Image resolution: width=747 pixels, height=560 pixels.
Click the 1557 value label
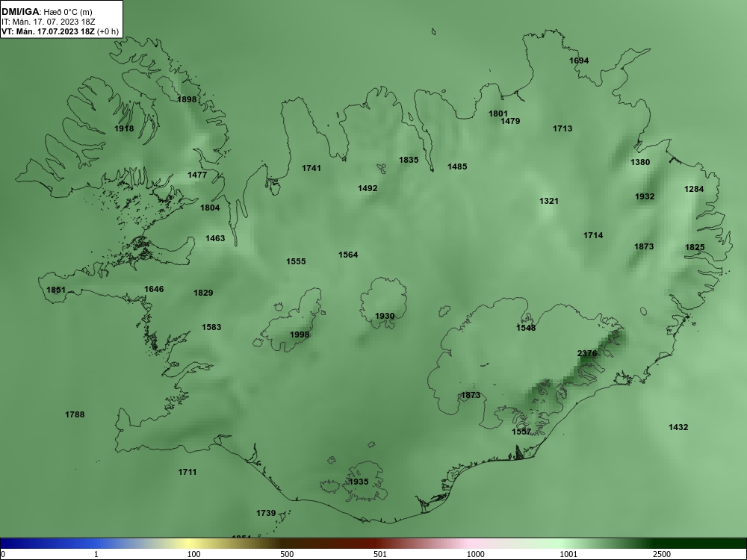(521, 432)
